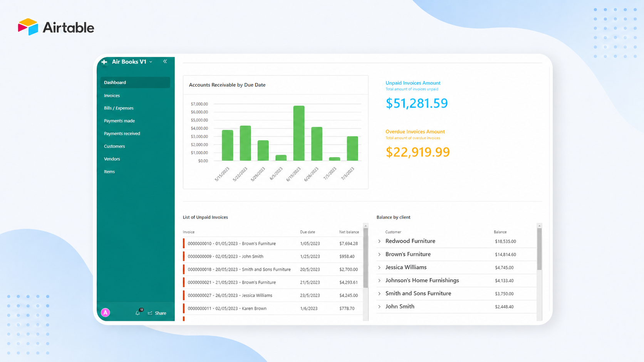The height and width of the screenshot is (362, 644).
Task: Click the 5/22/2023 chart bar
Action: coord(245,143)
